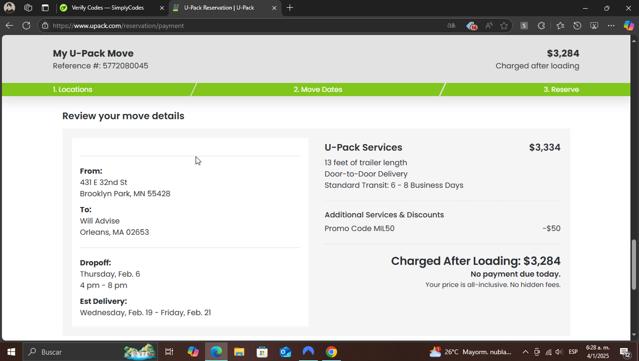
Task: Reload the U-Pack payment page
Action: pos(26,26)
